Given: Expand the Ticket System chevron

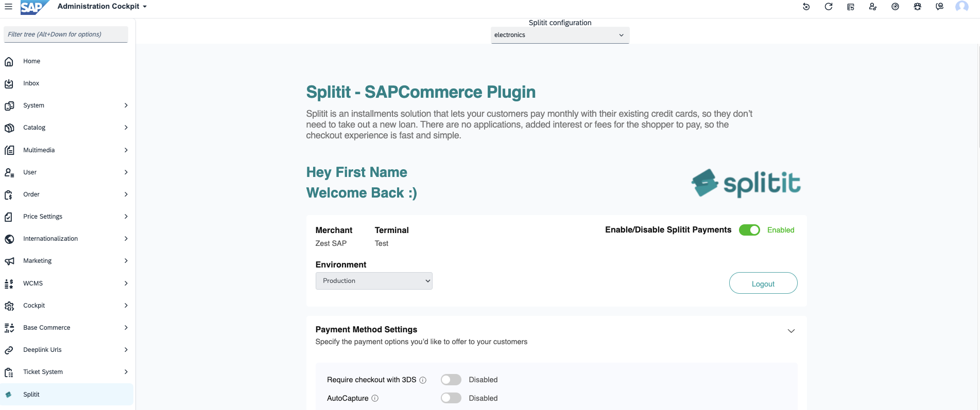Looking at the screenshot, I should 126,372.
